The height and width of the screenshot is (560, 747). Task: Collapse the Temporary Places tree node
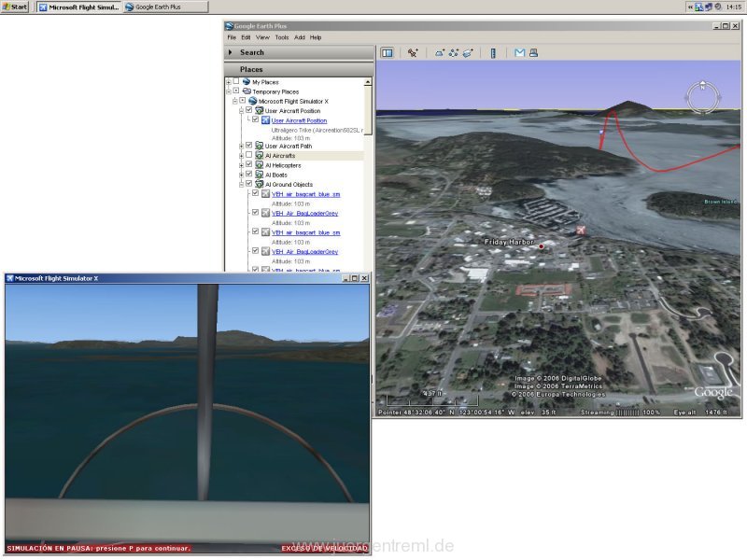click(x=228, y=91)
